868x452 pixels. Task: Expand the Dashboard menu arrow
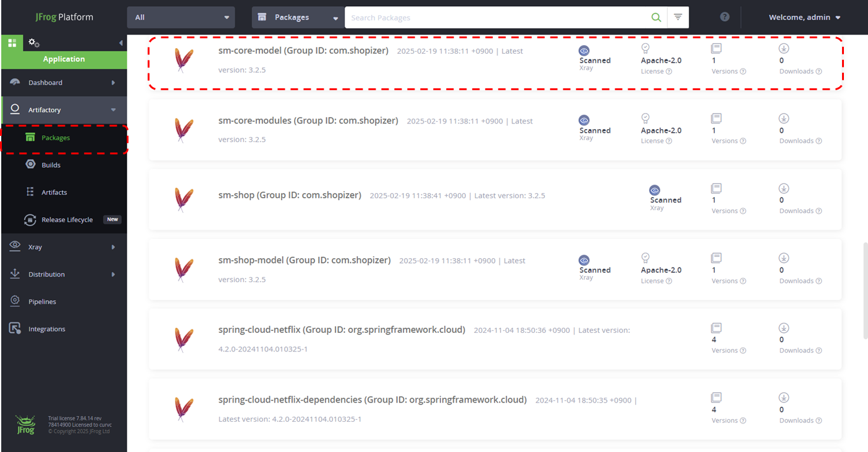coord(113,83)
